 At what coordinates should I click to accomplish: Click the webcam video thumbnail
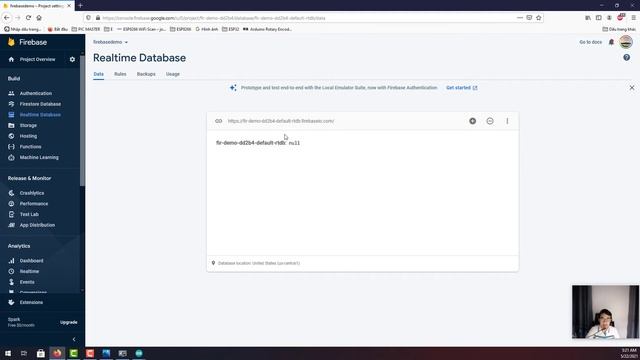coord(605,312)
